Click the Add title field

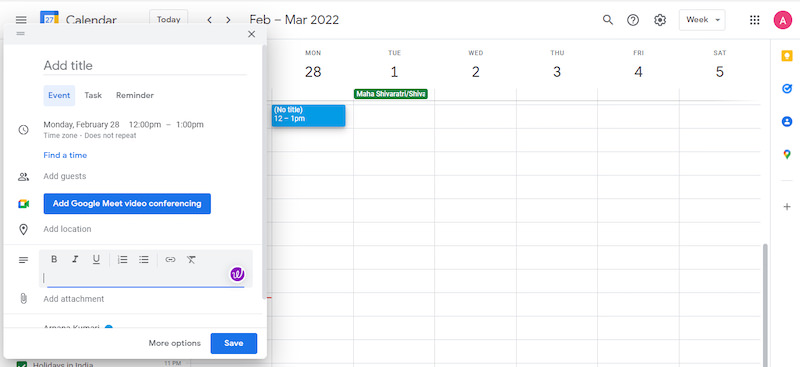pyautogui.click(x=145, y=65)
